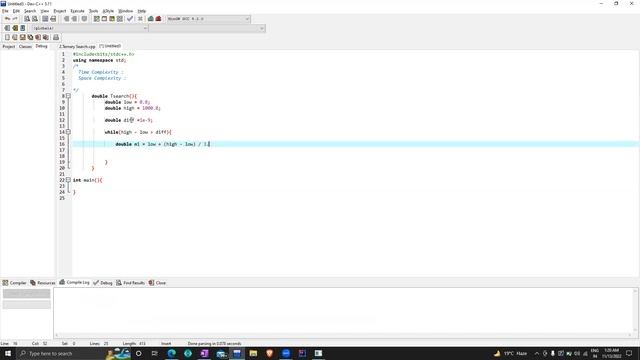
Task: Open the Execute menu
Action: [77, 11]
